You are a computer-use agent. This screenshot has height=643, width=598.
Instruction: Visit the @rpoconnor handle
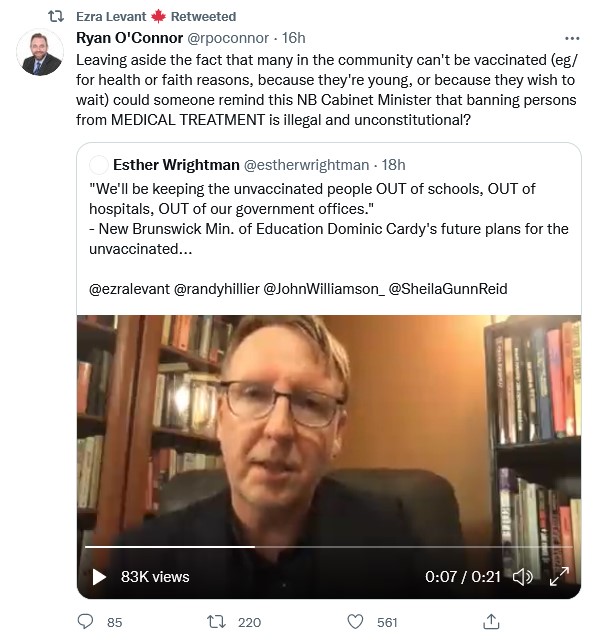point(228,38)
